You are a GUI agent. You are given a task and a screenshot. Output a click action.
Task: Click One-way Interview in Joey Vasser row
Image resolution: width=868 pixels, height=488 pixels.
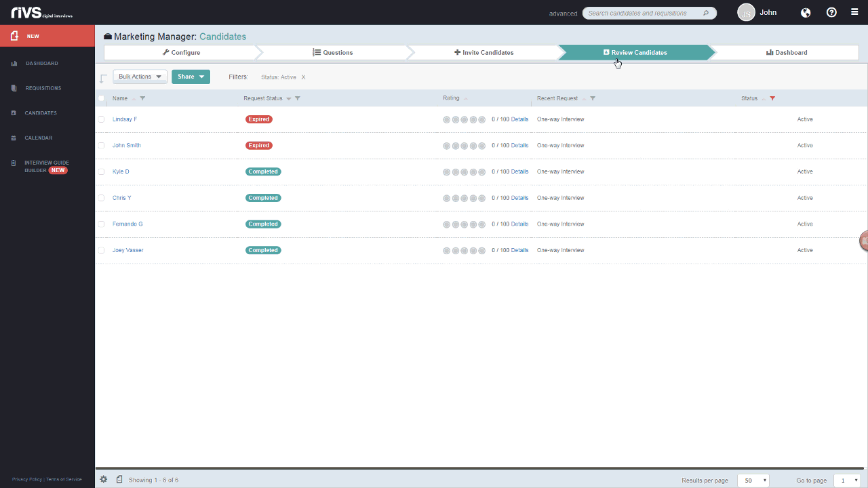click(x=560, y=250)
